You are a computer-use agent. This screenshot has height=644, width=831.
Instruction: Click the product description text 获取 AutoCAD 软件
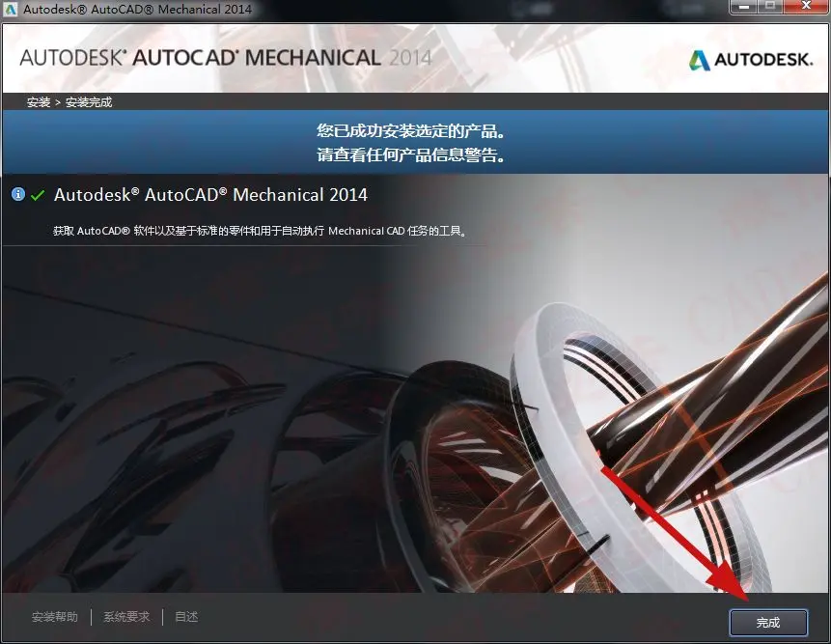click(260, 231)
